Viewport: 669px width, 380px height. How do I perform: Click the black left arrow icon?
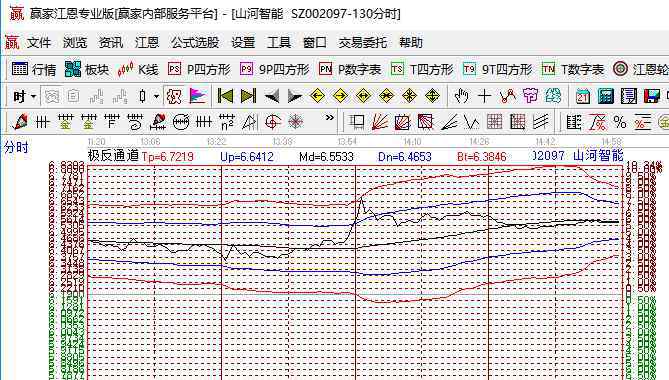coord(272,96)
